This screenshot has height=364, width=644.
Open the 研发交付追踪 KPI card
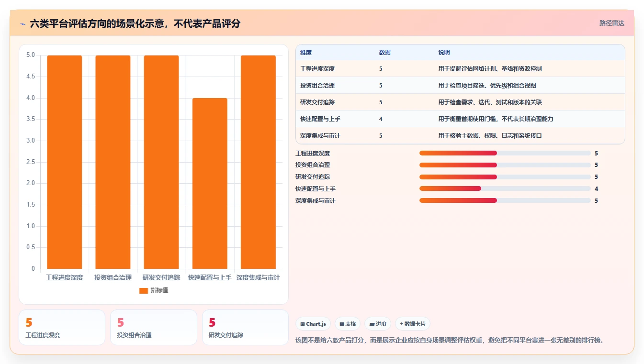245,327
